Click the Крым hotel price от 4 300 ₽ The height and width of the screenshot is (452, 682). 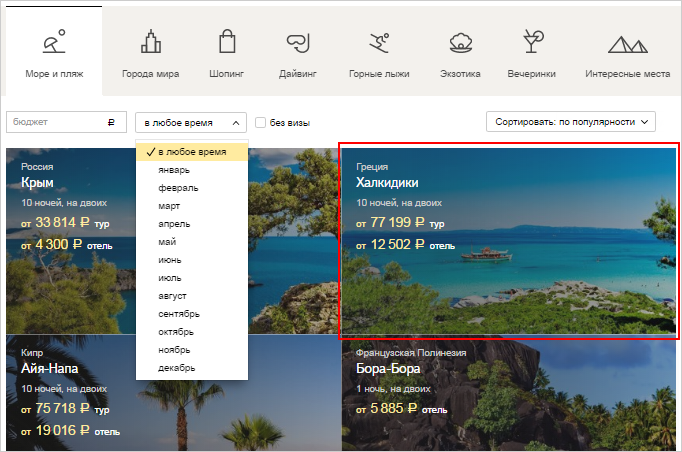coord(67,245)
